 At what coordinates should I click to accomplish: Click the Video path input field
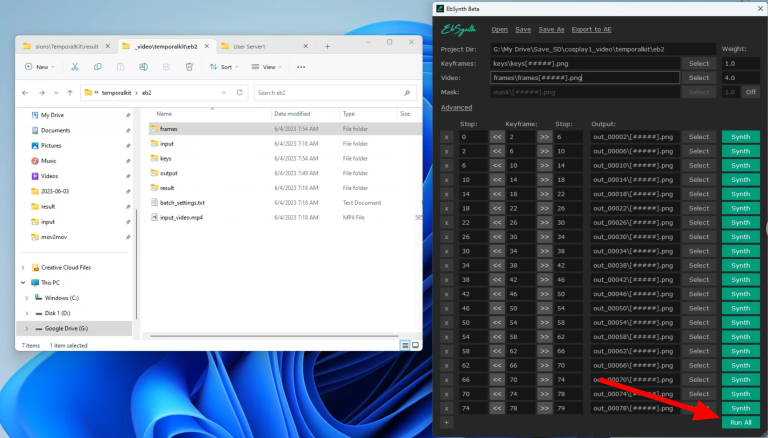coord(585,78)
